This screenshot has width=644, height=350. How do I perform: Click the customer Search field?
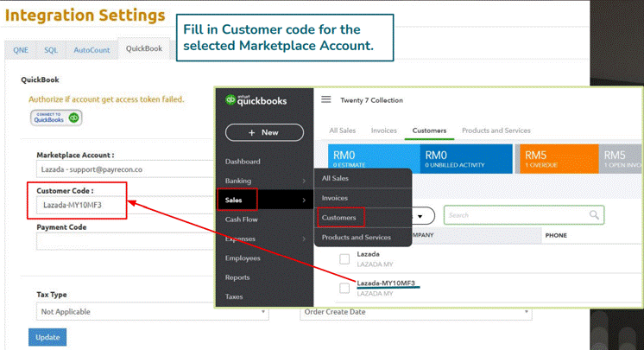point(524,214)
